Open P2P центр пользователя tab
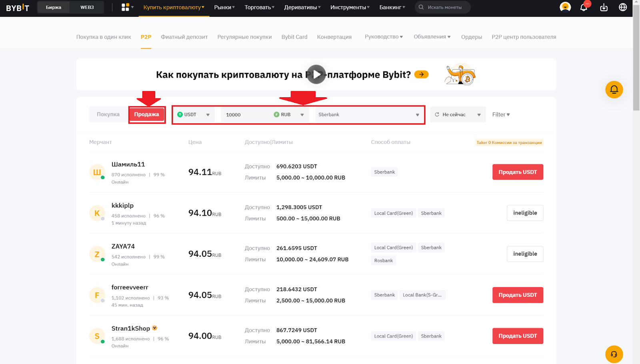640x364 pixels. pyautogui.click(x=524, y=37)
